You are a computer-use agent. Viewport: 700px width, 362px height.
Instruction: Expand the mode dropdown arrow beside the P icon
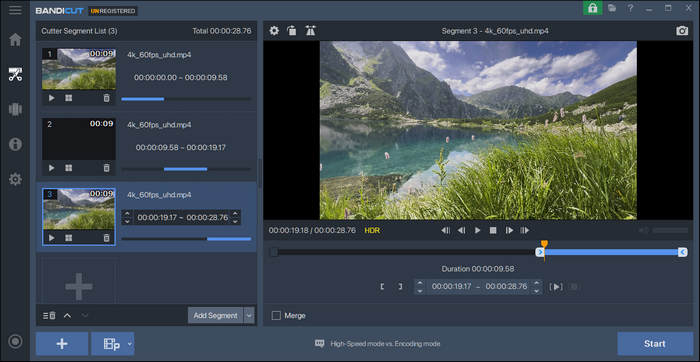[x=130, y=344]
